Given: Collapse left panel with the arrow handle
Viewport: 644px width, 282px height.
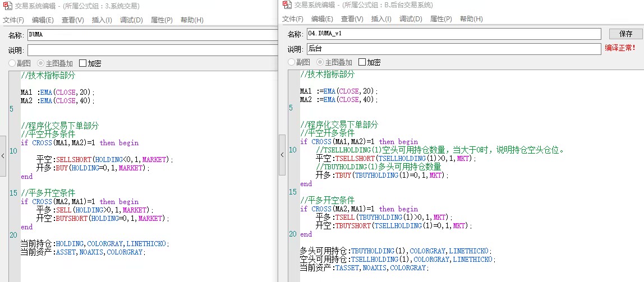Looking at the screenshot, I should [3, 156].
